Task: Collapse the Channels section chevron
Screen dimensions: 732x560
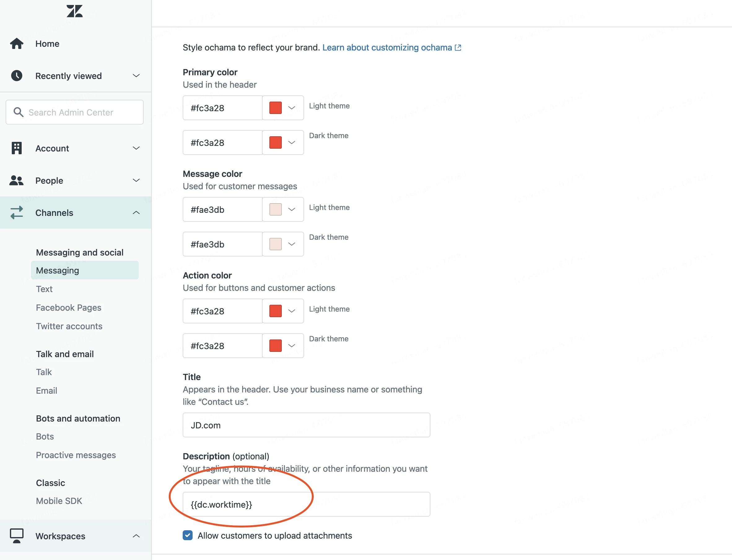Action: [136, 213]
